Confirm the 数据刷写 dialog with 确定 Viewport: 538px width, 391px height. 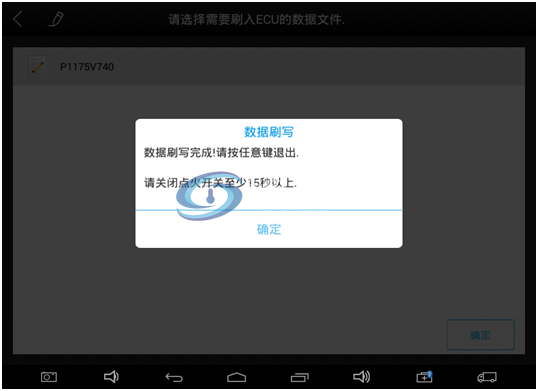269,229
